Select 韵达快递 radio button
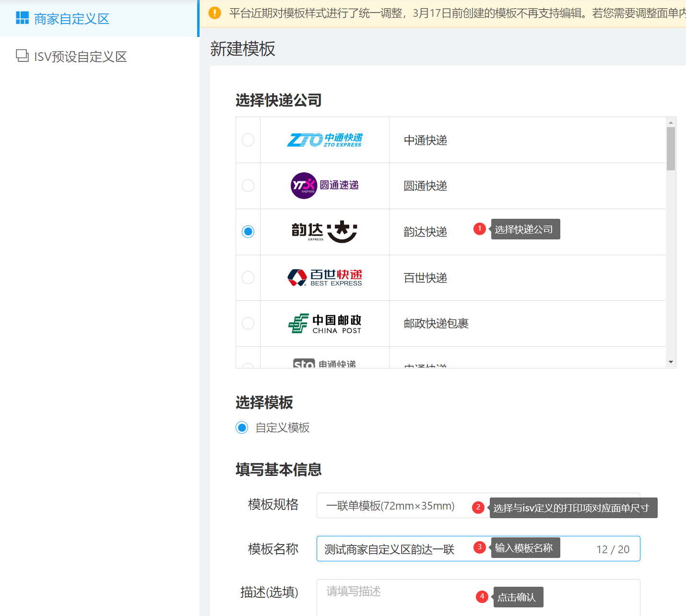The height and width of the screenshot is (616, 686). [x=248, y=231]
